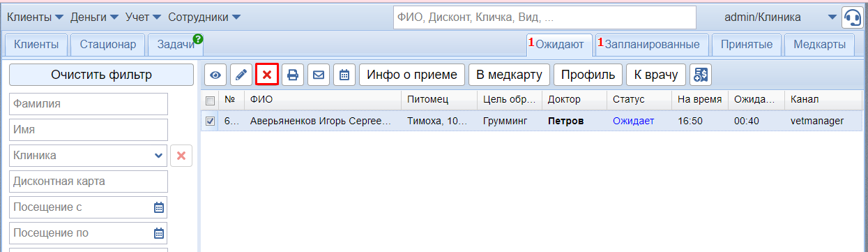
Task: Open the Учет menu
Action: tap(143, 17)
